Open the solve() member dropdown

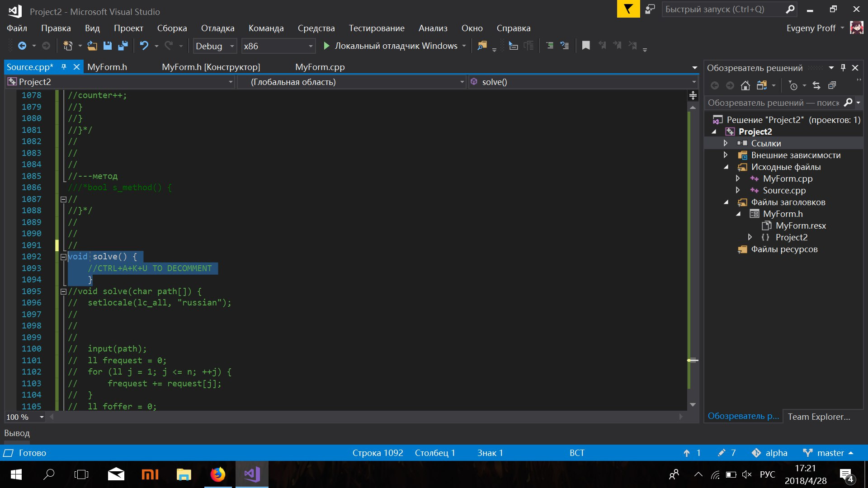tap(583, 82)
